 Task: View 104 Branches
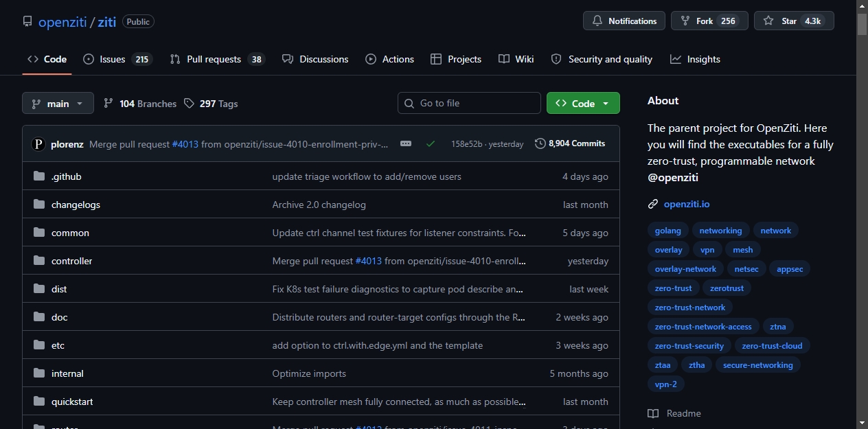pos(140,104)
